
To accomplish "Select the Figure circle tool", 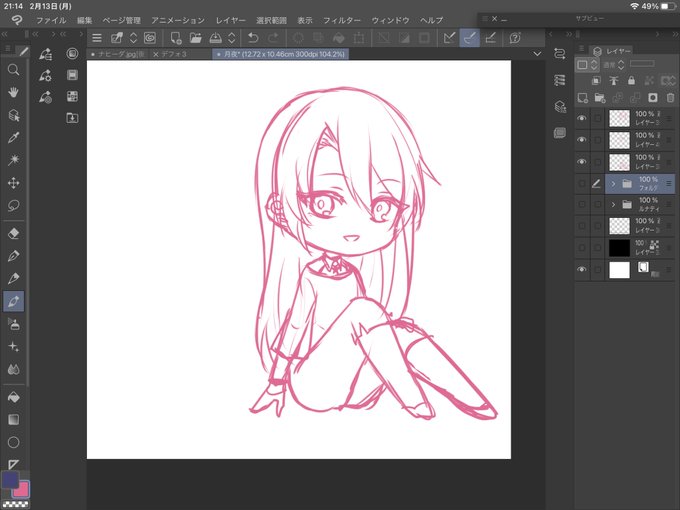I will pyautogui.click(x=13, y=442).
